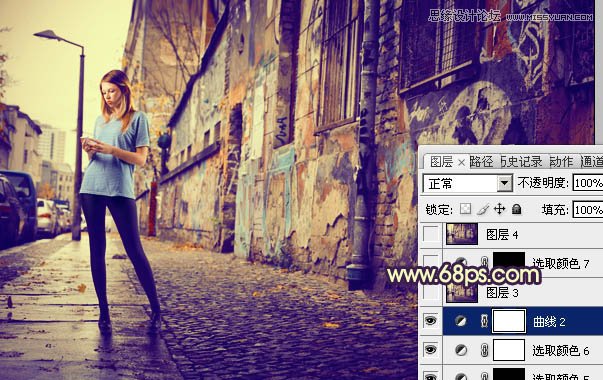
Task: Click the 选取颜色 6 adjustment icon
Action: pyautogui.click(x=461, y=350)
